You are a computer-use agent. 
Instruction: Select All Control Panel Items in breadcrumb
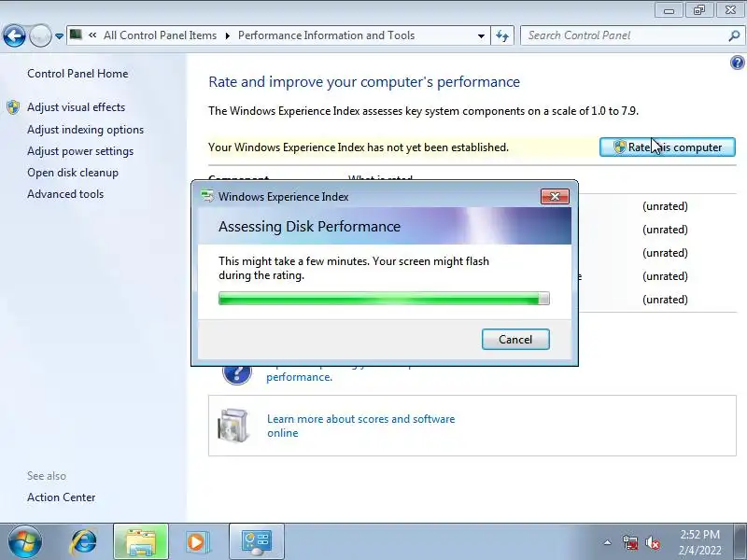click(x=160, y=35)
